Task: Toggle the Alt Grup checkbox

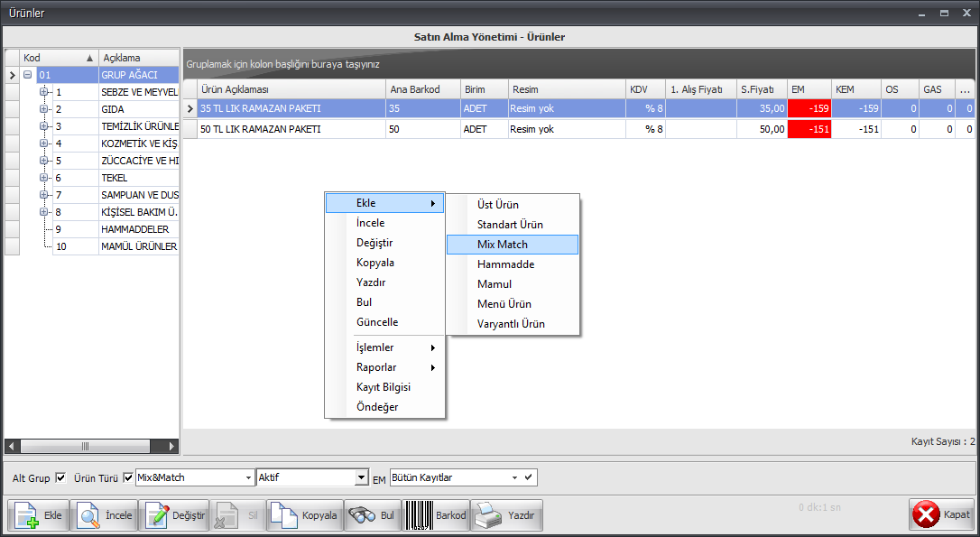Action: click(x=60, y=477)
